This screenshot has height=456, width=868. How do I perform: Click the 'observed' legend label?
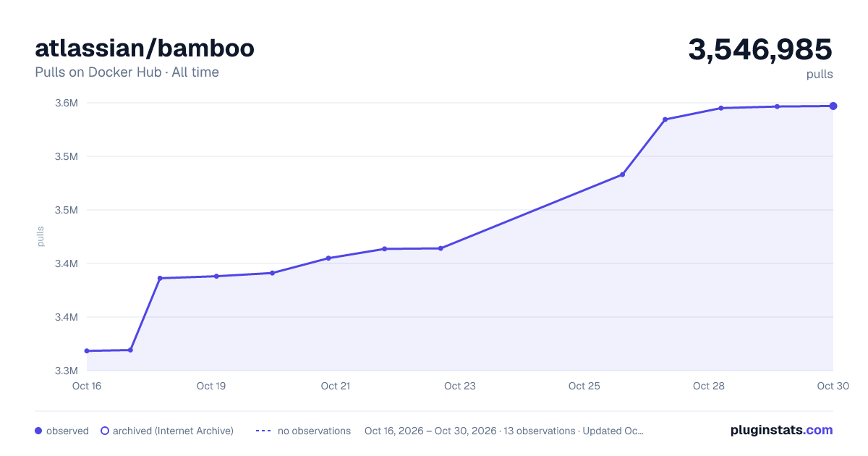67,431
